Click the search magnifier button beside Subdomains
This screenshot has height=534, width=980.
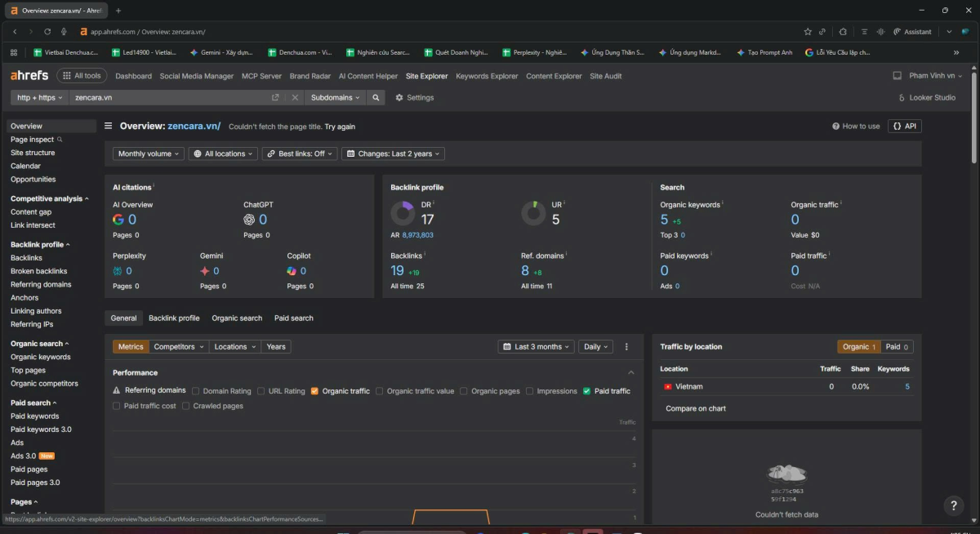click(x=376, y=97)
